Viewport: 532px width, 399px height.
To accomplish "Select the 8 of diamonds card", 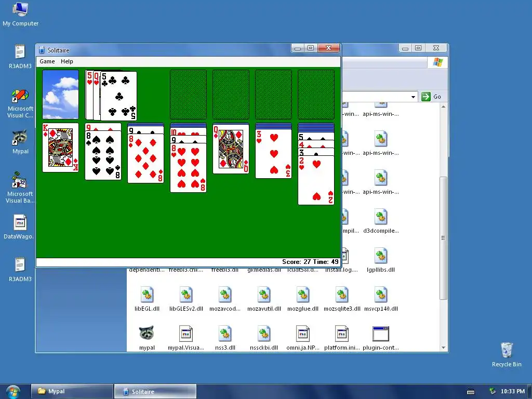I will [x=145, y=158].
